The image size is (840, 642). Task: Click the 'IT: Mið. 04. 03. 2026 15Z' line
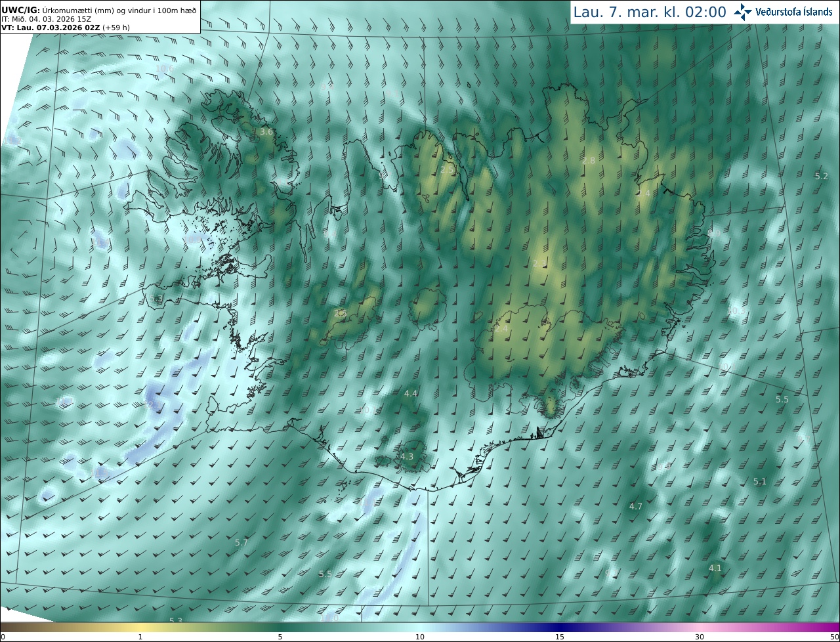point(46,19)
